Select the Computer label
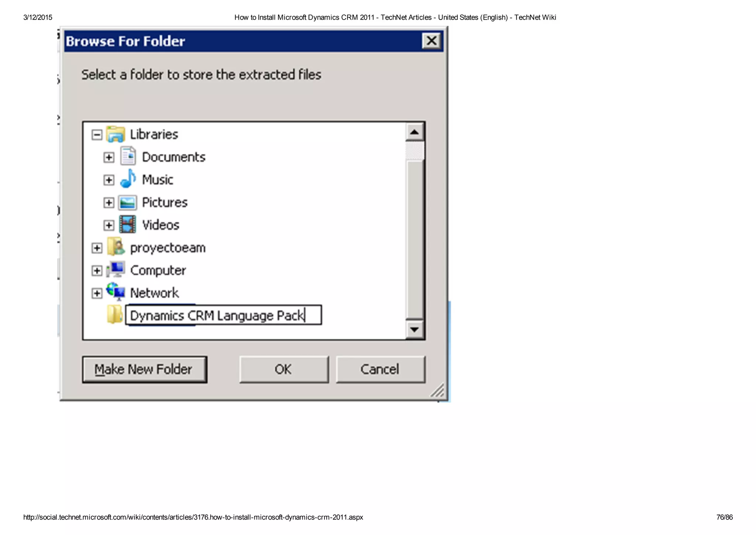The width and height of the screenshot is (756, 535). point(158,270)
